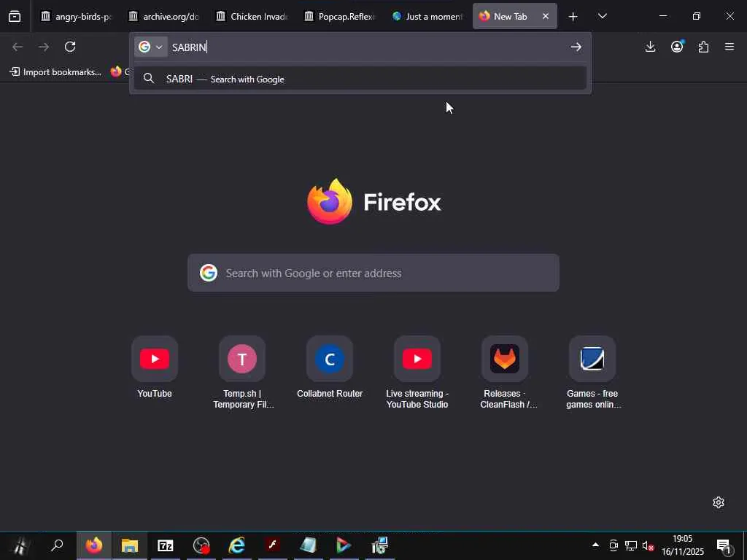Viewport: 747px width, 560px height.
Task: Click the Search with Google page search box
Action: pos(373,273)
